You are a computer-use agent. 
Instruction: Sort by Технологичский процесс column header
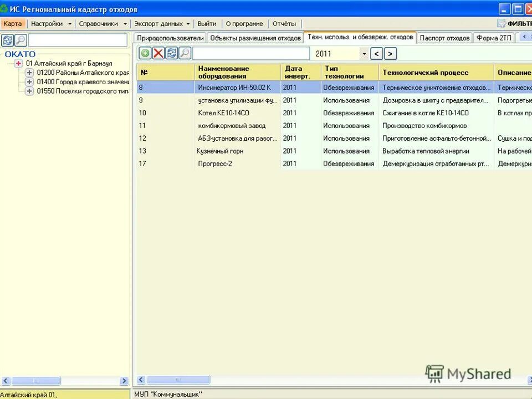436,72
